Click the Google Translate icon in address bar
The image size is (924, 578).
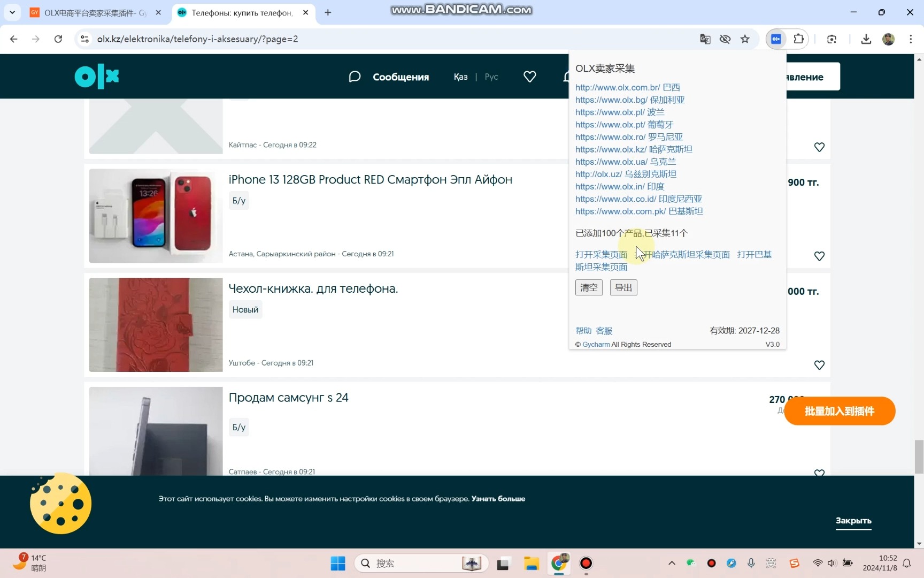(705, 39)
